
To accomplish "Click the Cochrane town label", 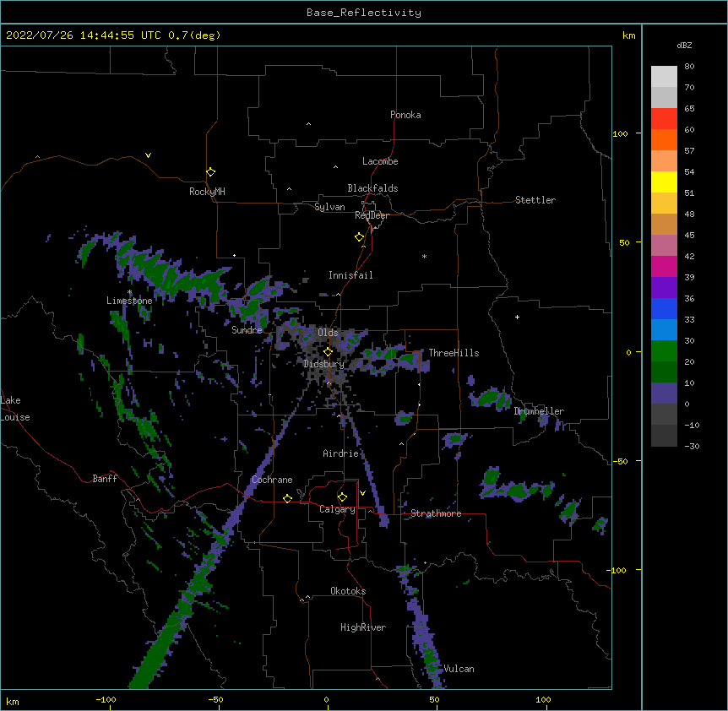I will (272, 480).
